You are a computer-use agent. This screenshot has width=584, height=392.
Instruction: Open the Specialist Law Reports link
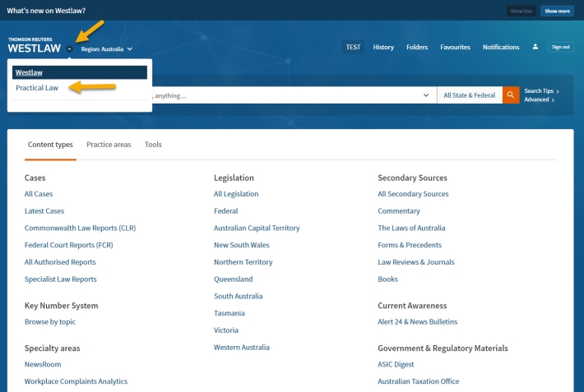coord(60,279)
